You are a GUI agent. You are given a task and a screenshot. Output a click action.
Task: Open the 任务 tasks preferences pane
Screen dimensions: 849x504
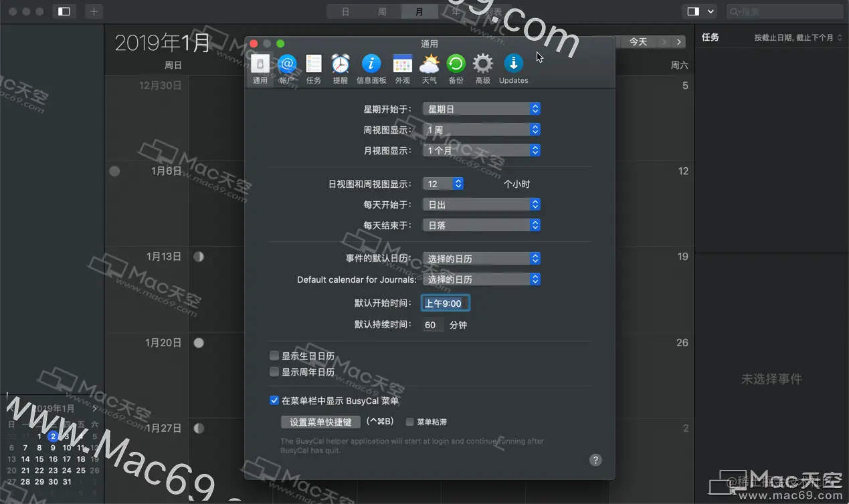click(314, 70)
